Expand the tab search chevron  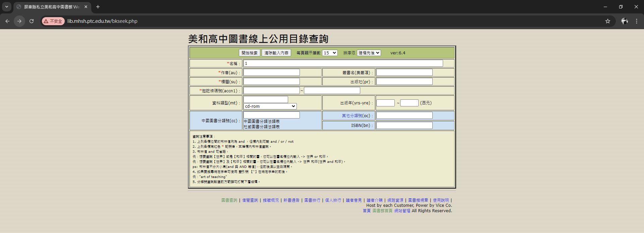point(6,7)
